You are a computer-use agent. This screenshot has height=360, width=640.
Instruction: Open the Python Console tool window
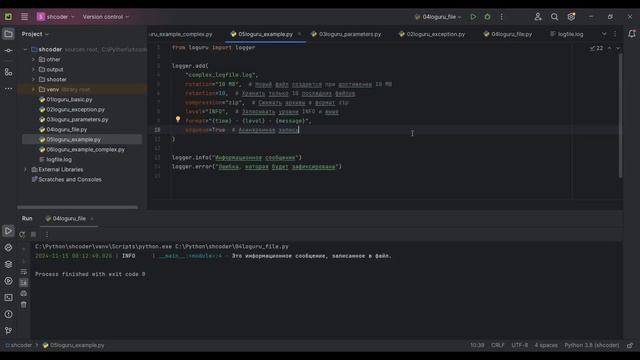(8, 248)
